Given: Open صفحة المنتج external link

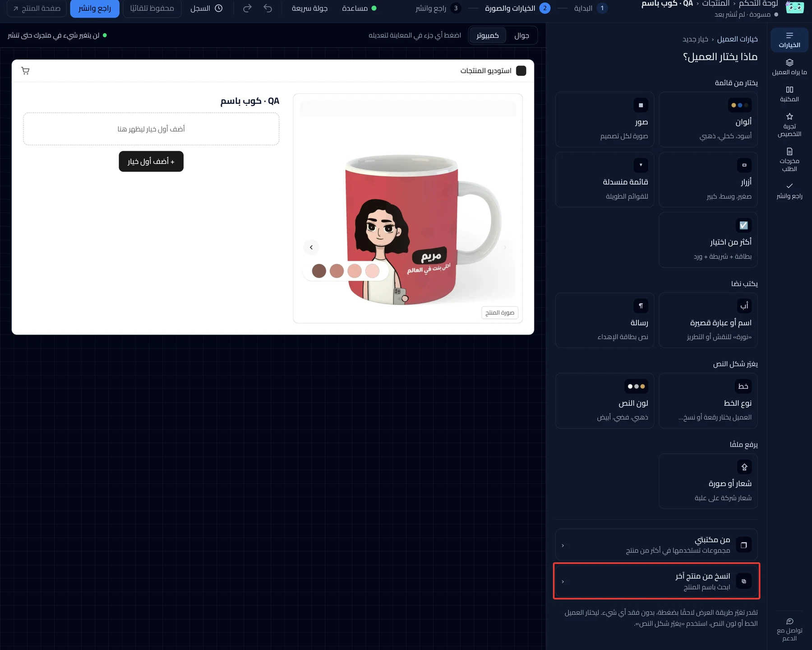Looking at the screenshot, I should tap(37, 8).
